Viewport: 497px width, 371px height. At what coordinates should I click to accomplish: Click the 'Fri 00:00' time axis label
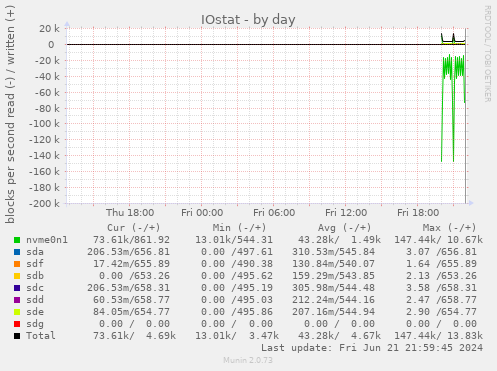point(202,213)
